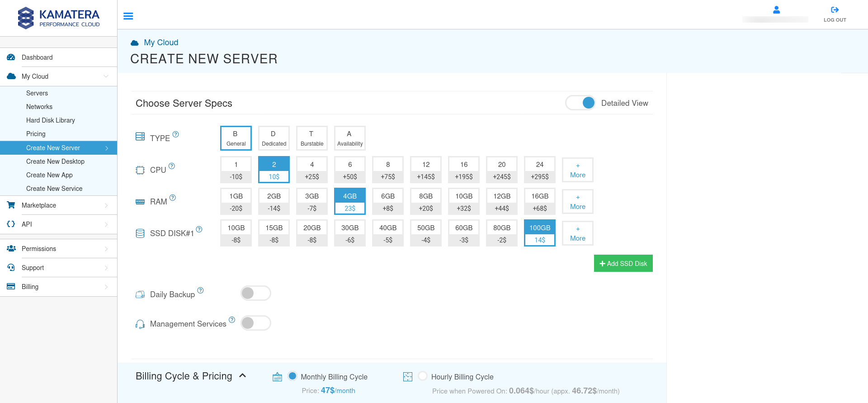Choose the 50GB SSD disk option
This screenshot has height=403, width=868.
coord(426,233)
